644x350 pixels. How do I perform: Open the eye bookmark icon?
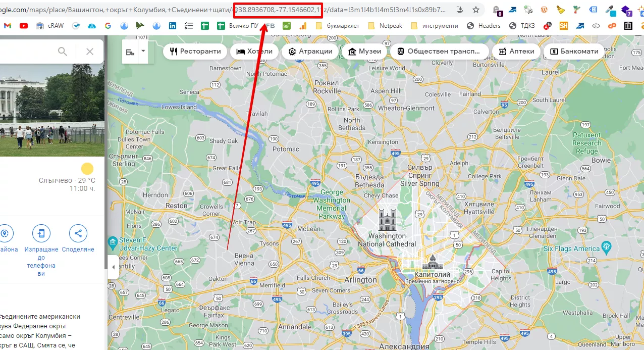(596, 26)
